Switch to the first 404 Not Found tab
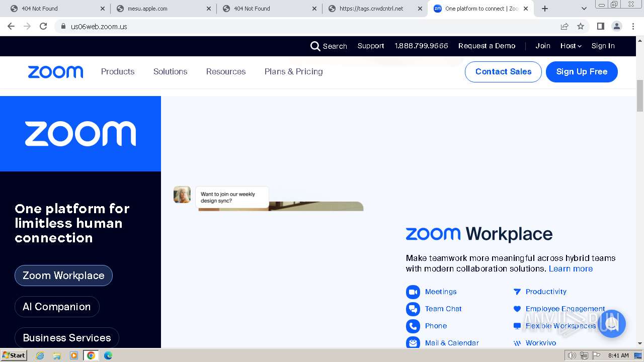Viewport: 644px width, 362px height. [58, 9]
